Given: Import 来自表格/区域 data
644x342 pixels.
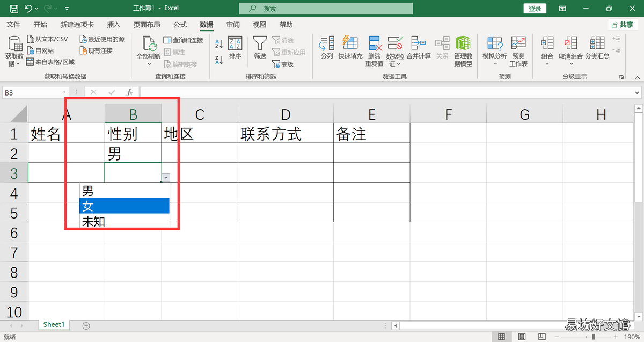Looking at the screenshot, I should coord(50,62).
